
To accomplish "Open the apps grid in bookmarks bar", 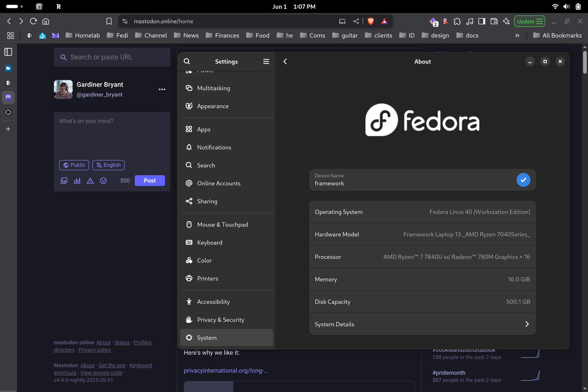I will 11,36.
